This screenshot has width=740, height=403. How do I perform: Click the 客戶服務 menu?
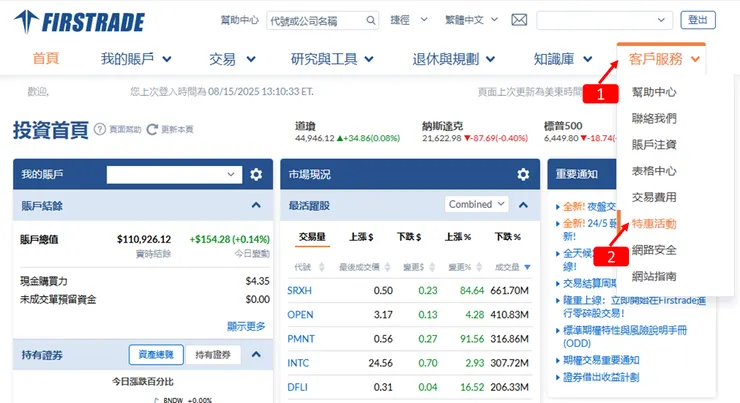tap(664, 59)
